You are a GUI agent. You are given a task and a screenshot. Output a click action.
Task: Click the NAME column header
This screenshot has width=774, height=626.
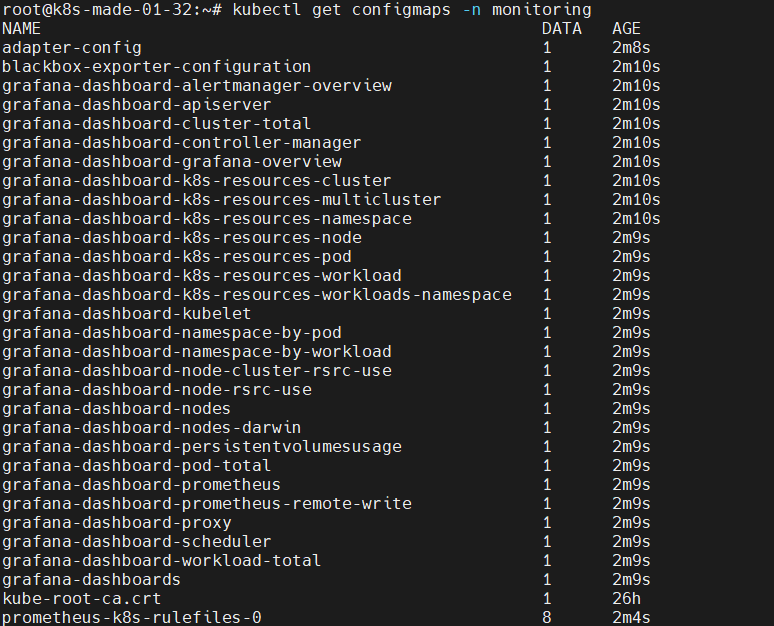21,29
